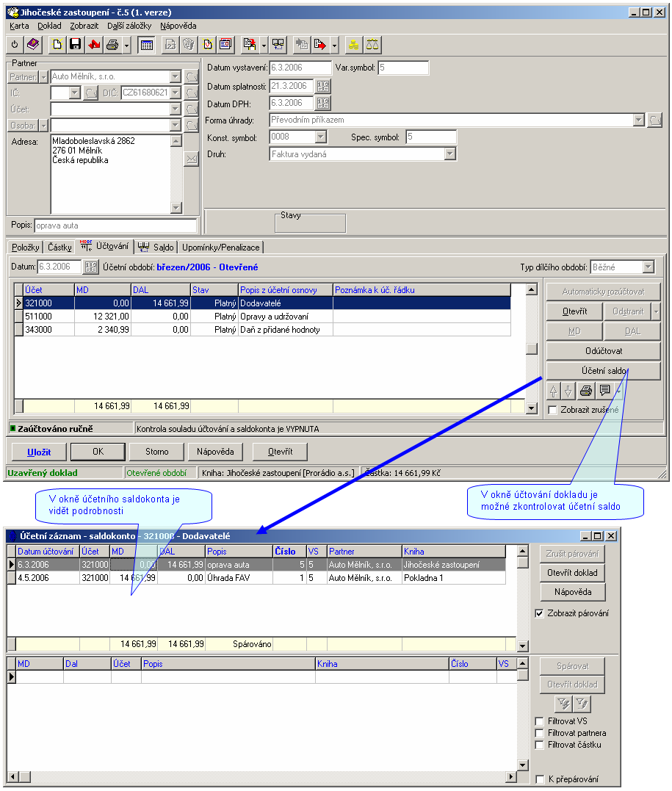Print using the toolbar printer icon
Screen dimensions: 672x791
click(112, 45)
